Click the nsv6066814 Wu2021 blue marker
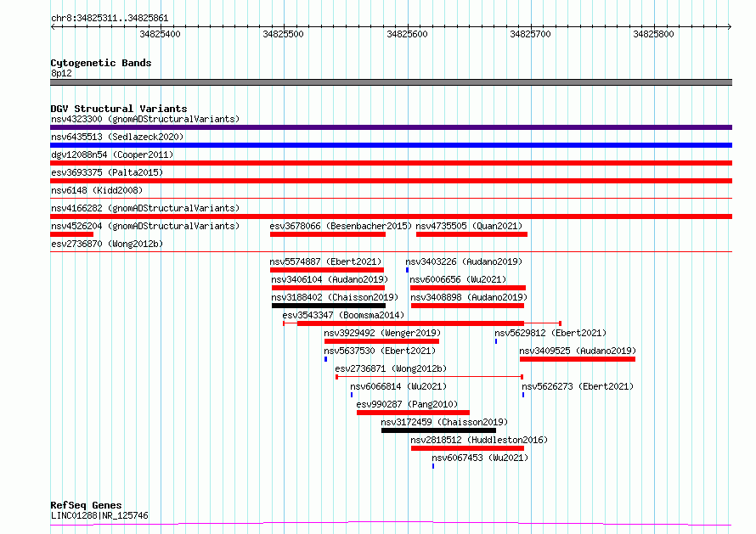 click(352, 395)
